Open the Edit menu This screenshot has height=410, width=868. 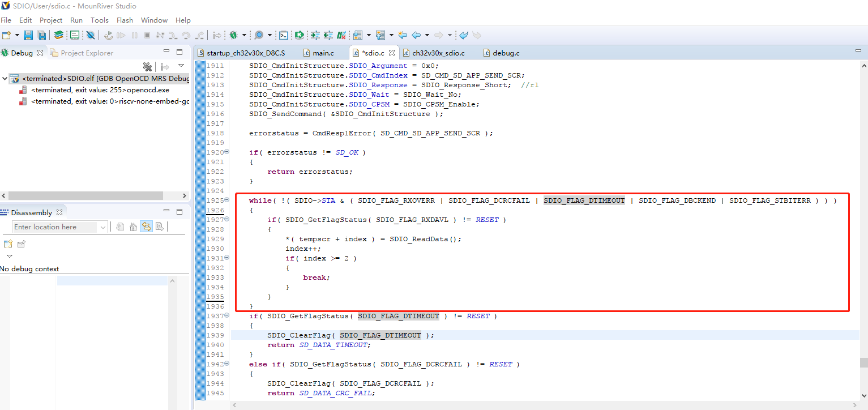click(x=25, y=20)
